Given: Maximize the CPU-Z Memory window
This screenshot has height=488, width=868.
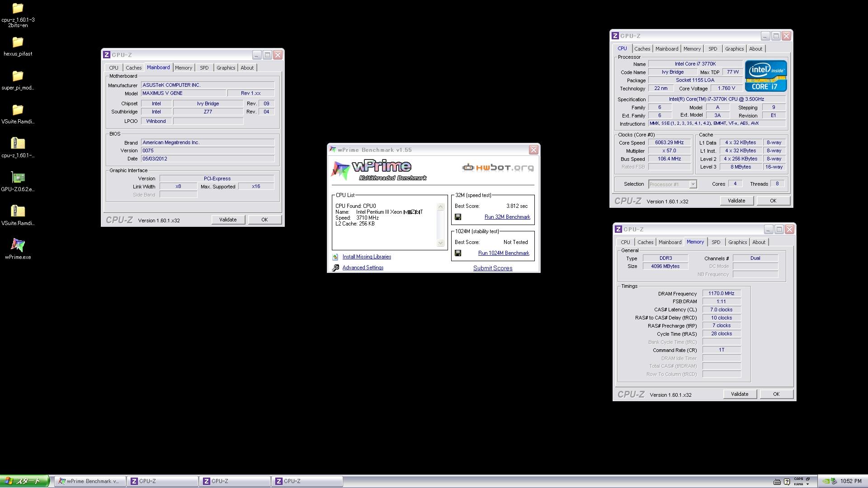Looking at the screenshot, I should click(x=779, y=230).
